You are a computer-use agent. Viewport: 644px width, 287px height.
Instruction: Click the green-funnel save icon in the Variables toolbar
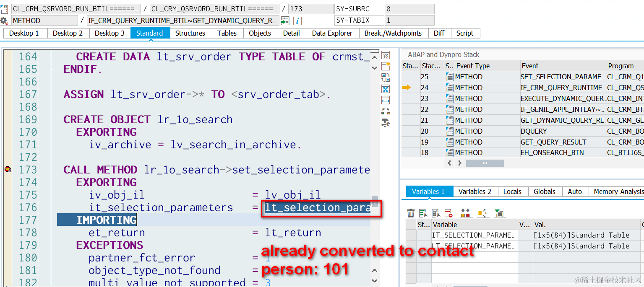click(499, 213)
